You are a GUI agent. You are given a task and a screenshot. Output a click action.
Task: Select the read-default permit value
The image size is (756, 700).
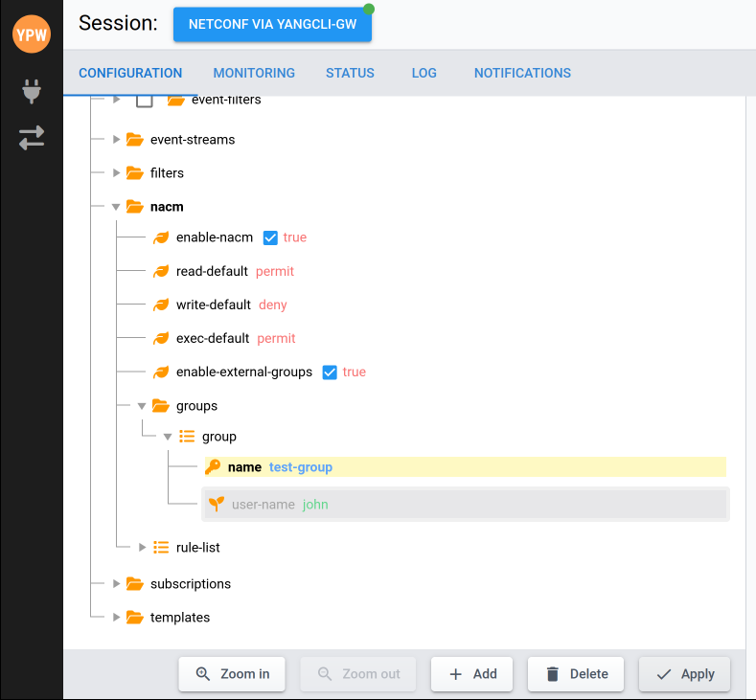[275, 272]
